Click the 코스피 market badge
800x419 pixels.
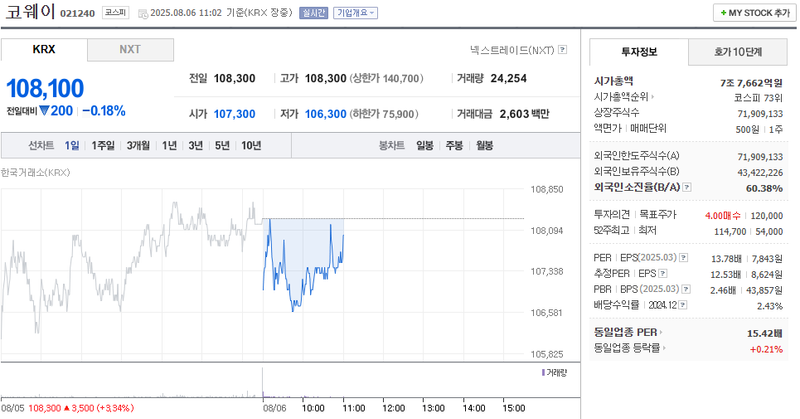[x=115, y=12]
